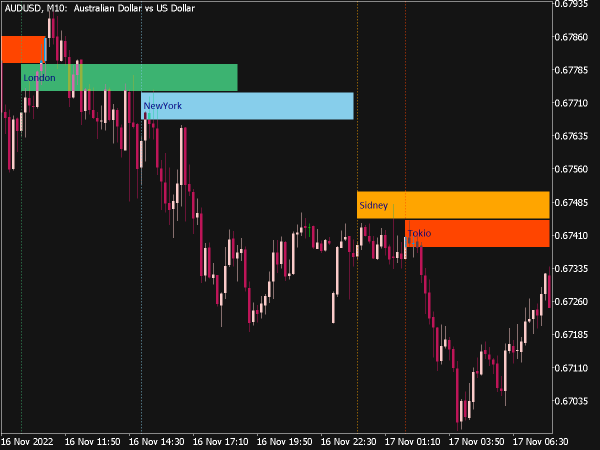
Task: Click the Sidney label text
Action: coord(373,205)
